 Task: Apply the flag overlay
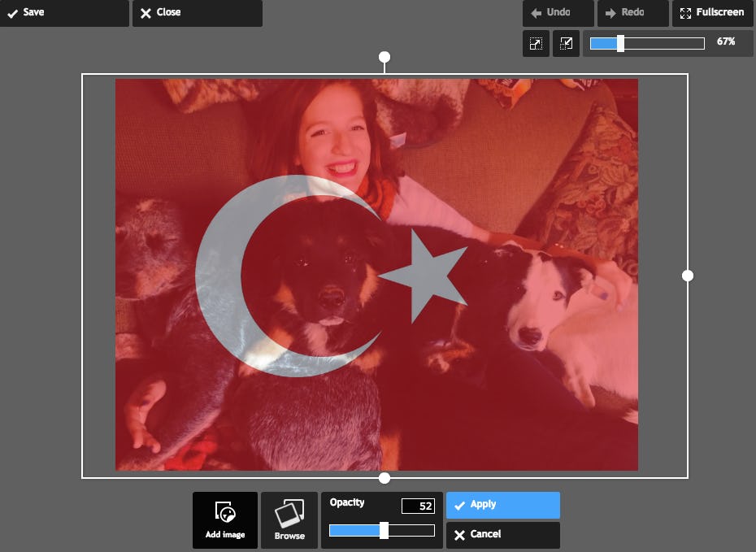click(502, 504)
